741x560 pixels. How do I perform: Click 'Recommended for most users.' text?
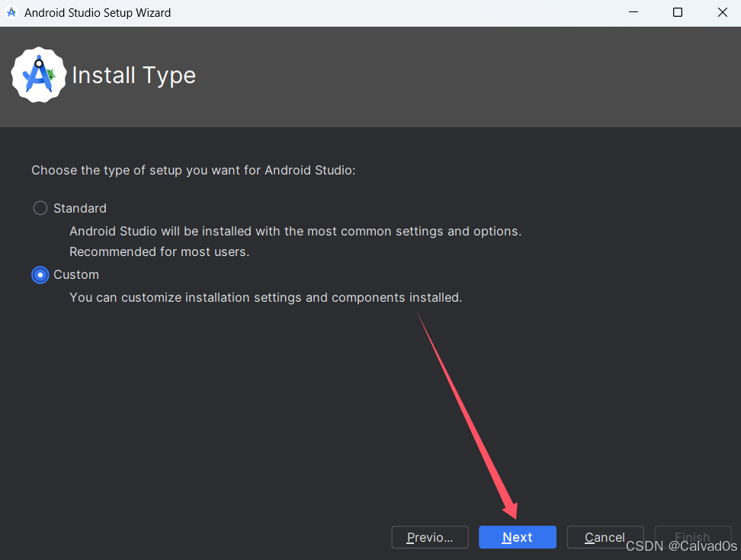tap(159, 251)
